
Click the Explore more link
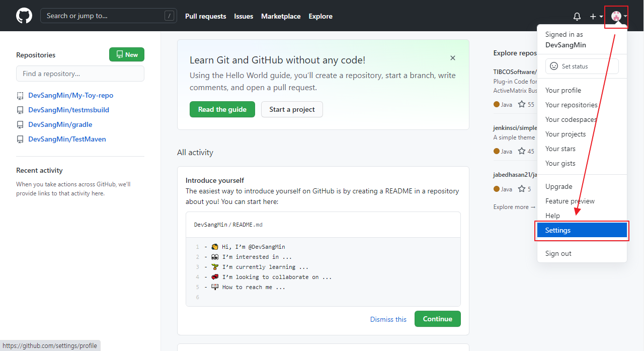514,207
